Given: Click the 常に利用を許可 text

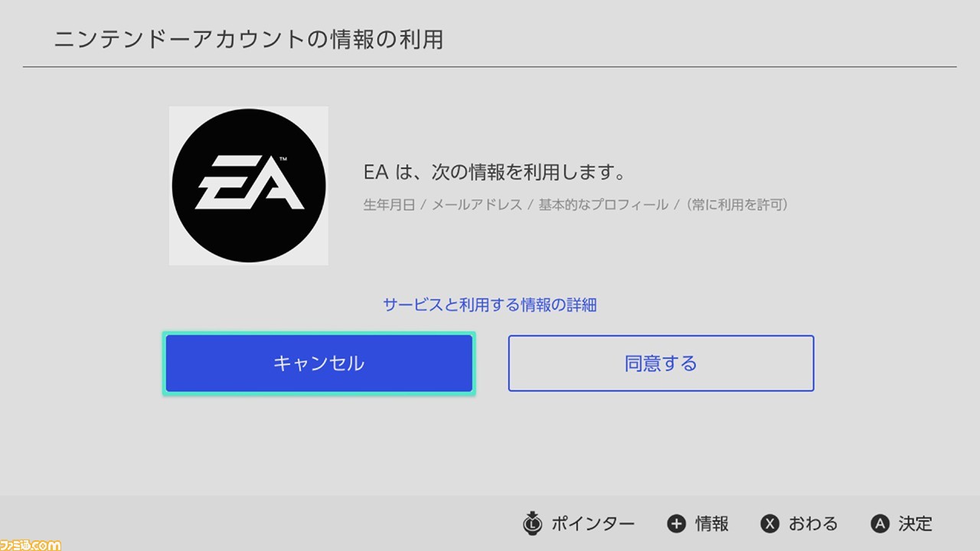Looking at the screenshot, I should [737, 205].
